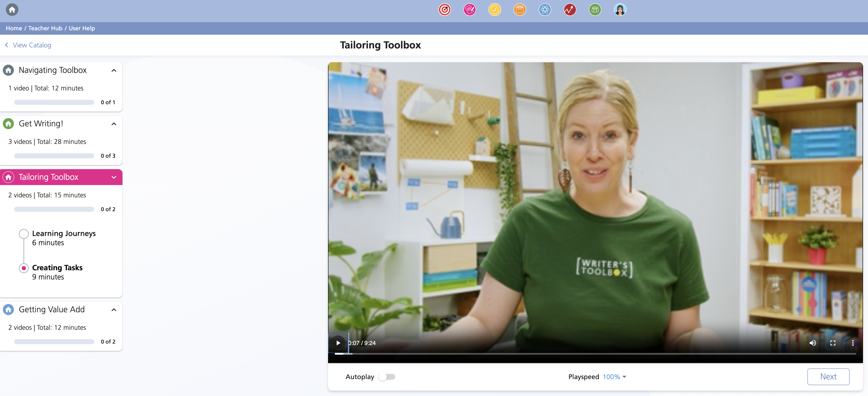868x396 pixels.
Task: Go to Teacher Hub breadcrumb
Action: point(45,28)
